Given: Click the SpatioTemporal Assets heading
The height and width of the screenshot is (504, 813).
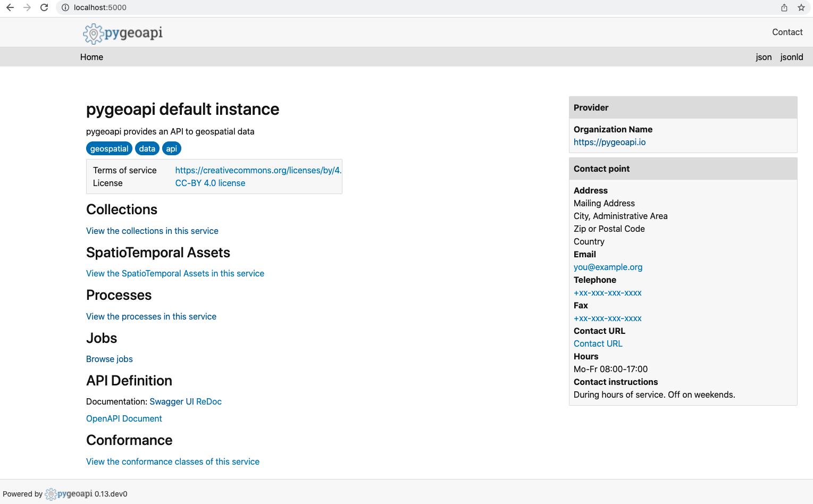Looking at the screenshot, I should 158,253.
